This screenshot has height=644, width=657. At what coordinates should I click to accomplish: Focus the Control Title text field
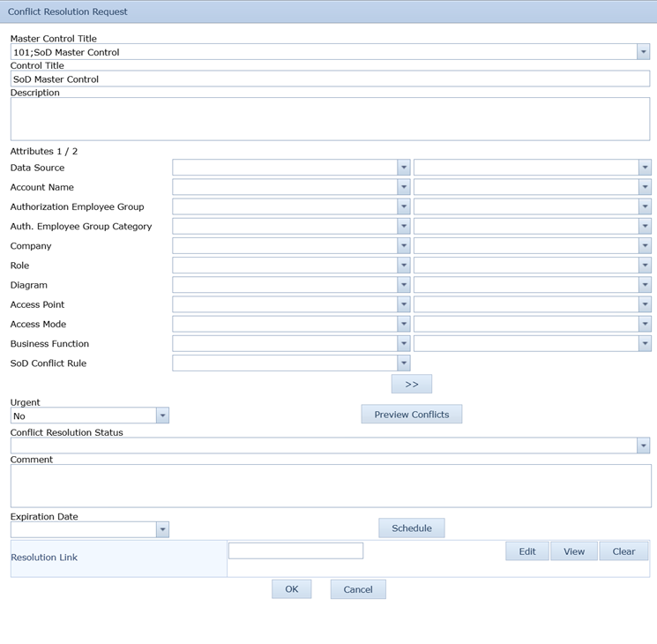click(x=330, y=79)
